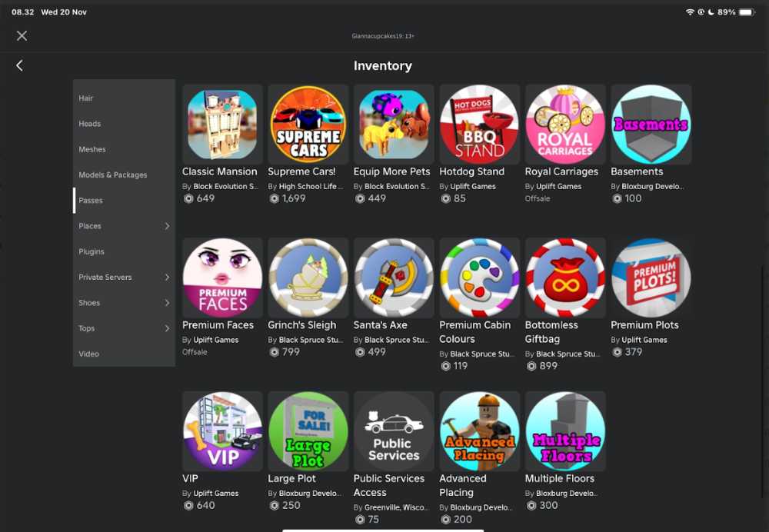Select the Hair category

(x=124, y=98)
